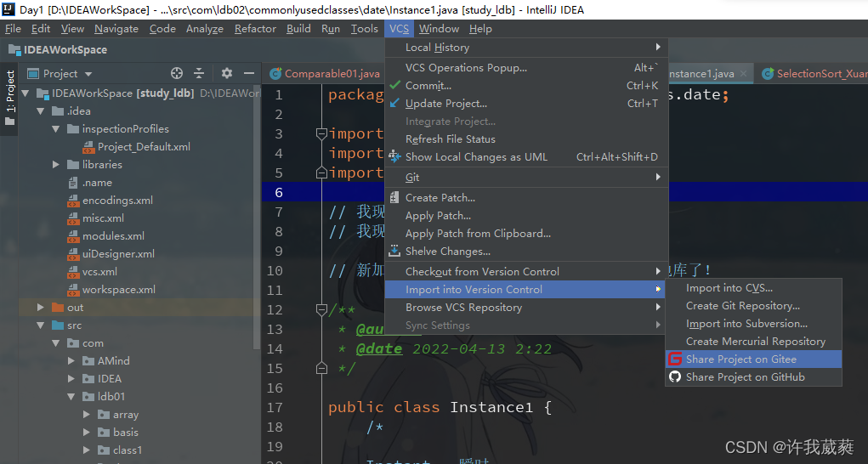Click the Show Local Changes UML icon
The width and height of the screenshot is (868, 464).
click(x=394, y=156)
